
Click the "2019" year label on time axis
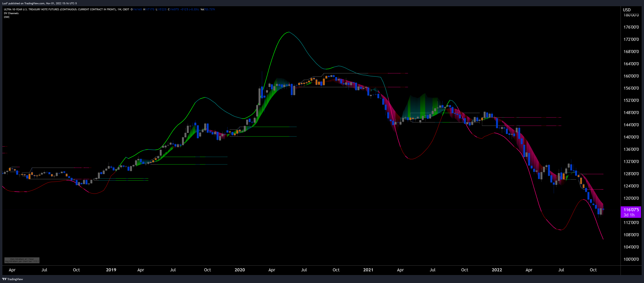[x=111, y=270]
